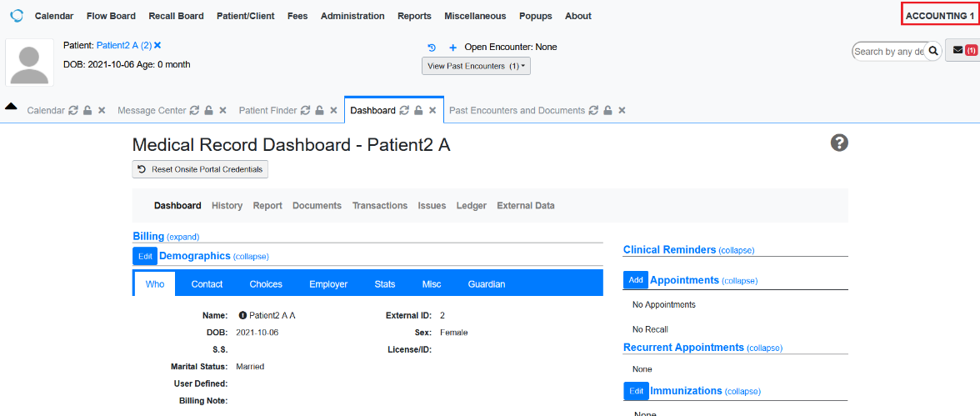Collapse the Immunizations section
The width and height of the screenshot is (980, 416).
click(742, 392)
